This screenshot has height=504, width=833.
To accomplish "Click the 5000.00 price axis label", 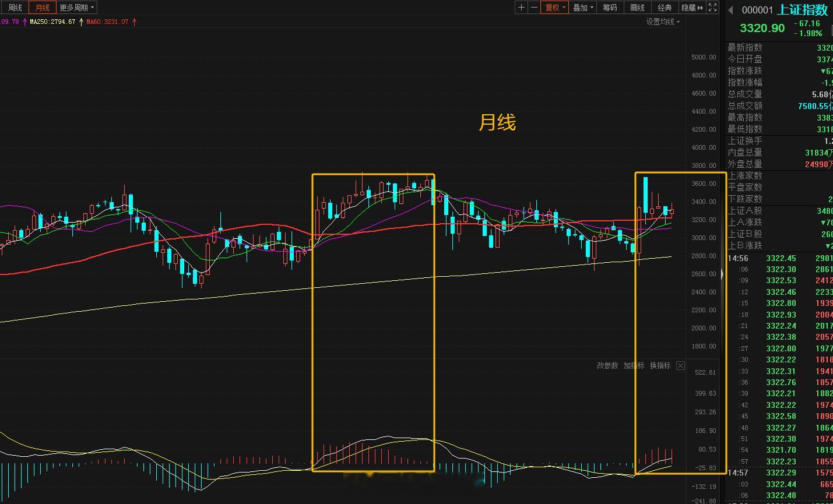I will pyautogui.click(x=704, y=57).
